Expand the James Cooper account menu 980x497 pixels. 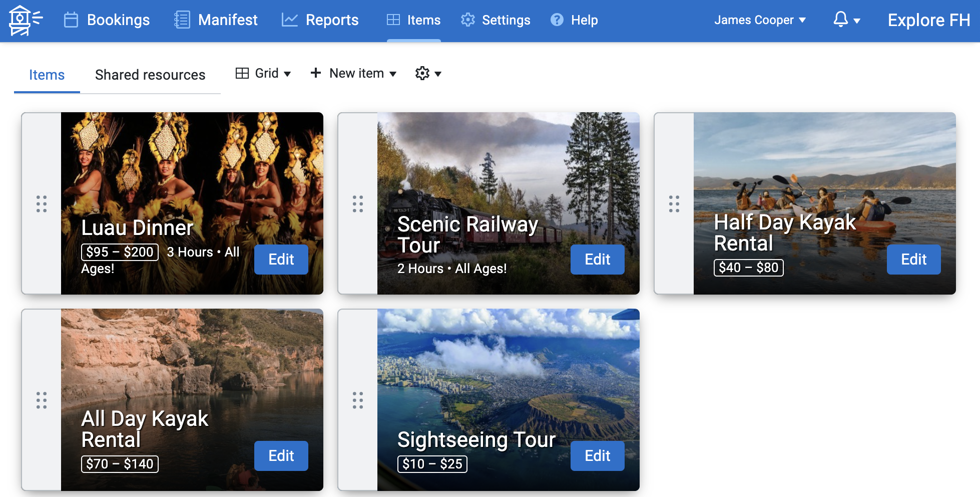pos(760,20)
